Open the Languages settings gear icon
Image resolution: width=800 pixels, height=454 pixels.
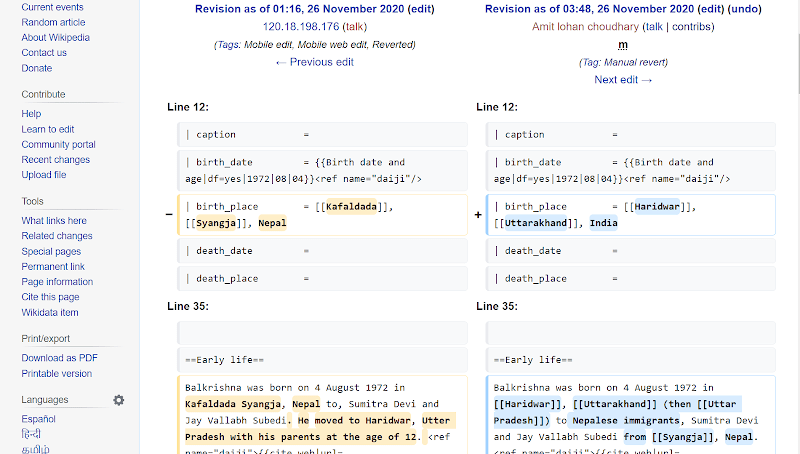click(119, 400)
